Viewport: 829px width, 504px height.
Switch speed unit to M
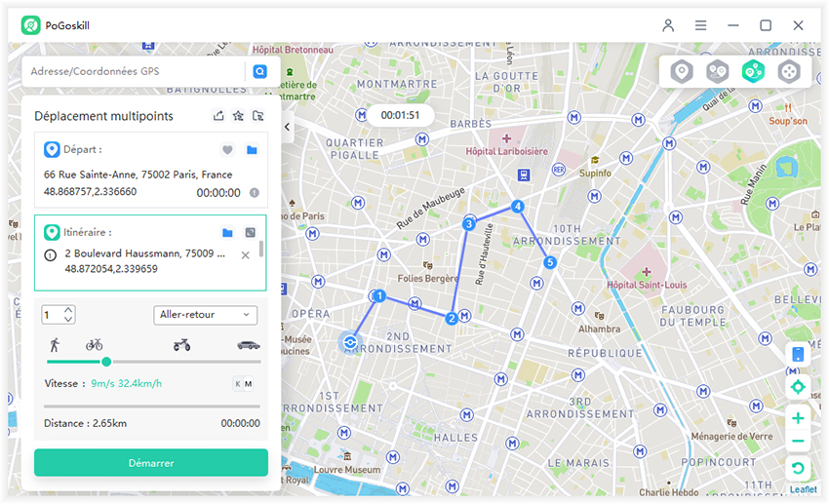pos(249,384)
